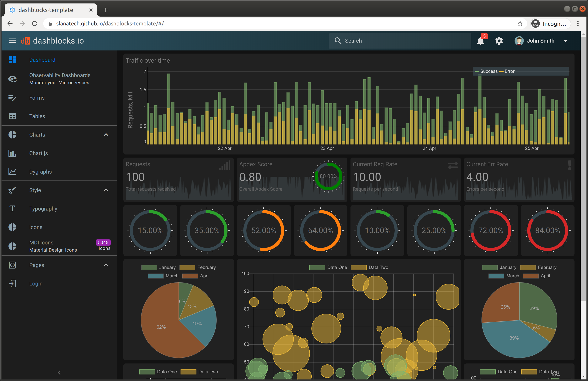Open the Typography menu item
The height and width of the screenshot is (381, 588).
coord(43,209)
